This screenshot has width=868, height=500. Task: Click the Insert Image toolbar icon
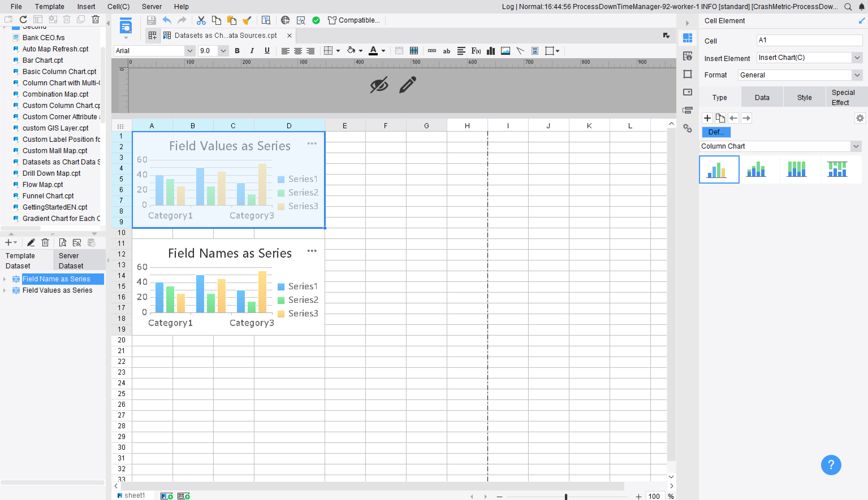tap(506, 51)
